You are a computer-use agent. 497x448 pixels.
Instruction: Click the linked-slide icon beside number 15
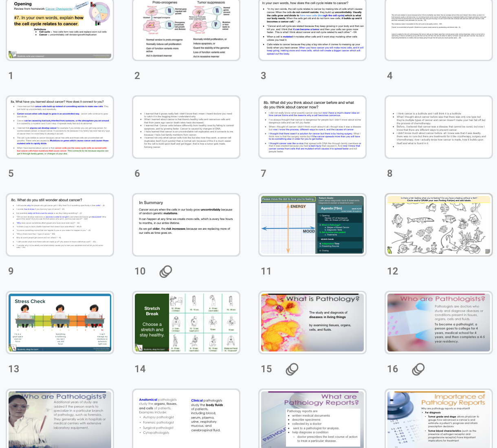[292, 369]
